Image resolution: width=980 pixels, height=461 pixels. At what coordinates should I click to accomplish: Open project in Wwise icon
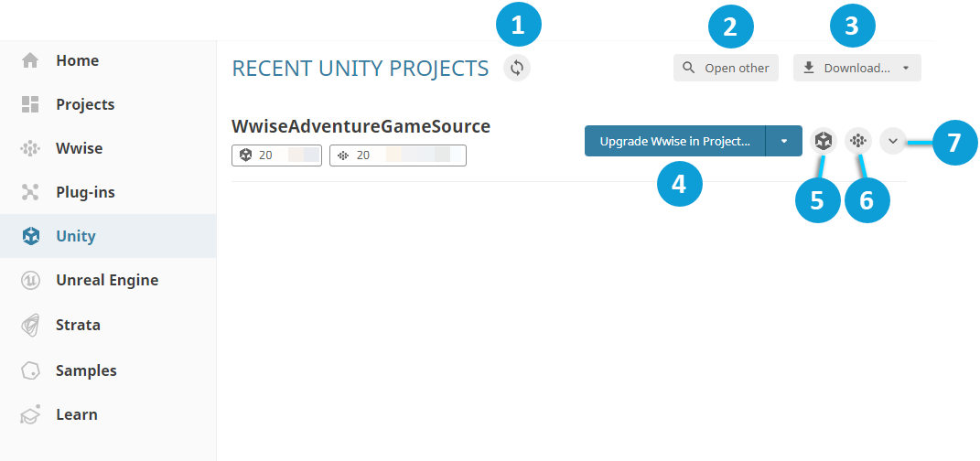[x=858, y=141]
